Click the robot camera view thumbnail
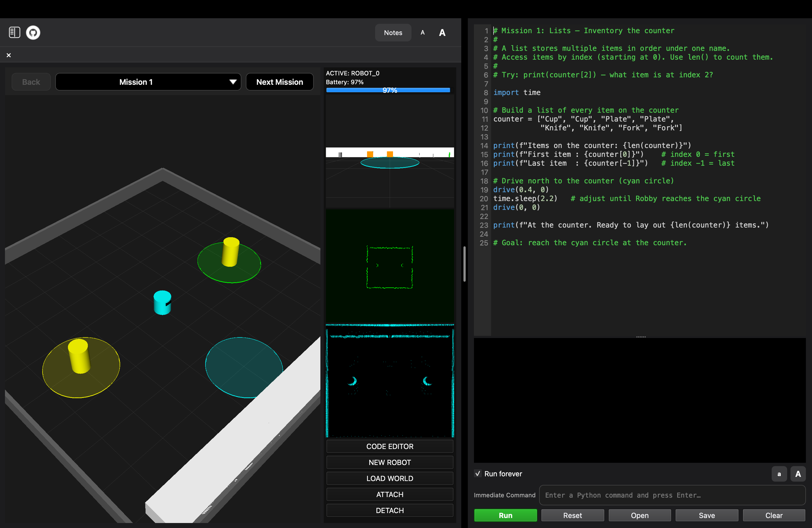Viewport: 812px width, 528px height. [x=389, y=152]
